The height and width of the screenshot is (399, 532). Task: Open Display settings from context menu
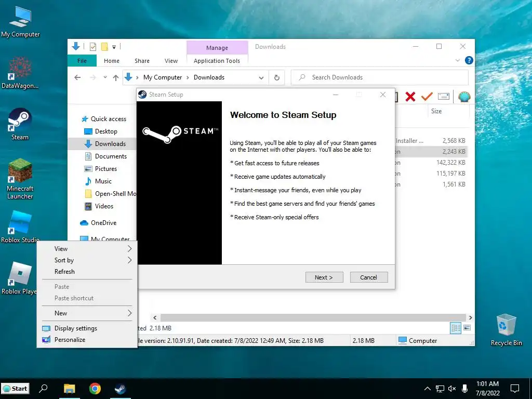tap(87, 328)
